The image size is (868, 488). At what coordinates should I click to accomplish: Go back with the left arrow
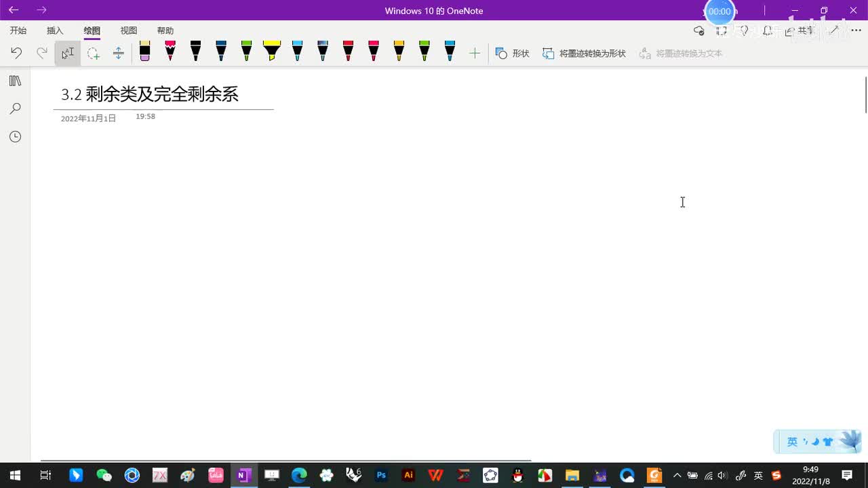(x=14, y=10)
